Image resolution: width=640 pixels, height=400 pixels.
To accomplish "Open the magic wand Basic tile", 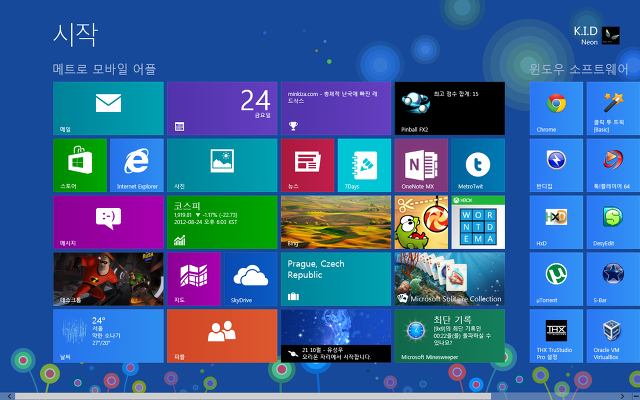I will (x=613, y=108).
